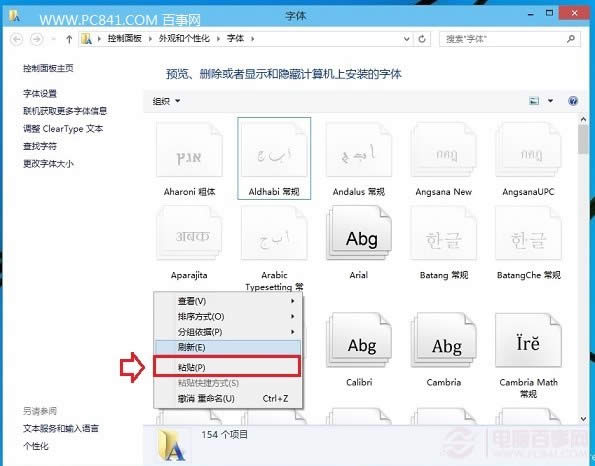Open the Help question-mark icon
Screen dimensions: 595x466
coord(573,101)
